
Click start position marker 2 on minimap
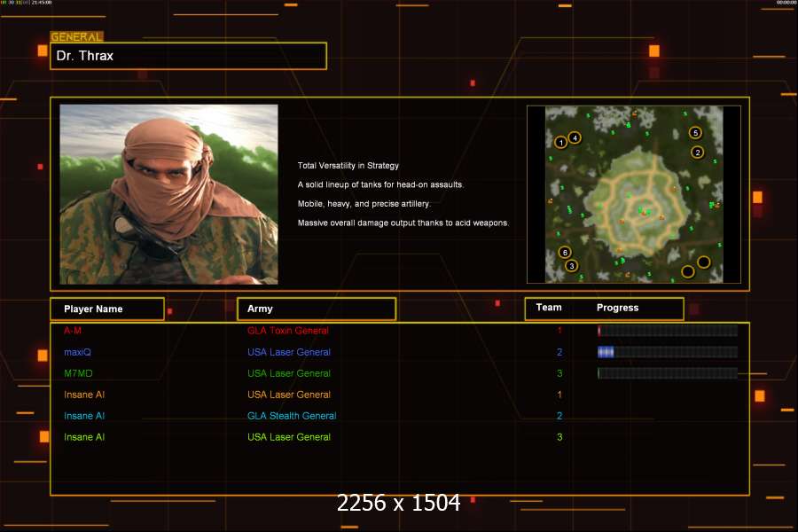[698, 152]
